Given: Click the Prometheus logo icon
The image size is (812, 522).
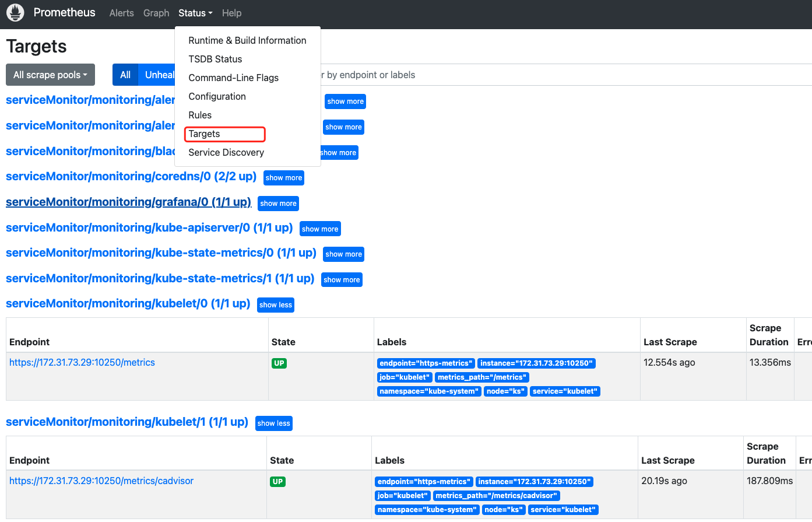Looking at the screenshot, I should [x=15, y=12].
